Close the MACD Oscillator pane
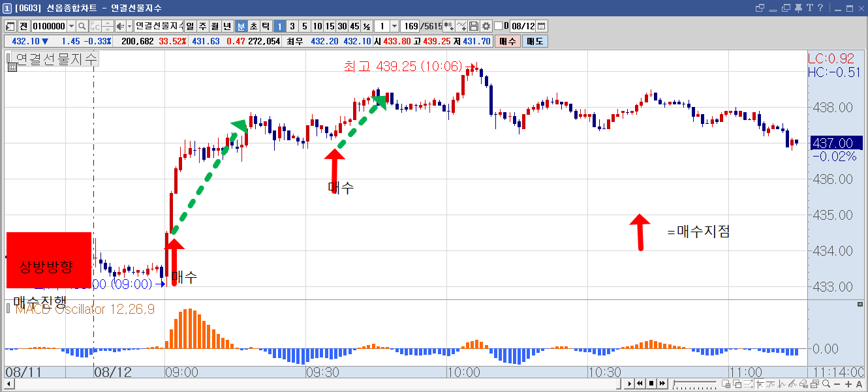Image resolution: width=868 pixels, height=392 pixels. pyautogui.click(x=860, y=304)
